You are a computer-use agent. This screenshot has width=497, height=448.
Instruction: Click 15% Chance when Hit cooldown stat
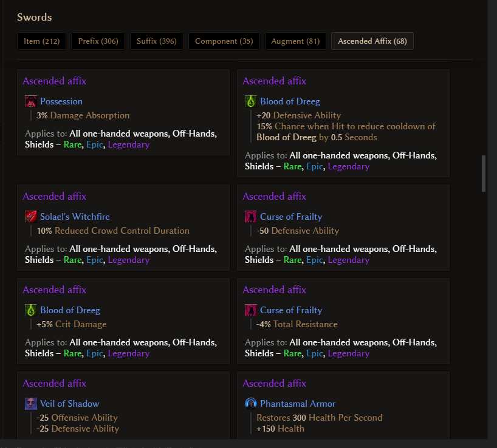point(346,132)
